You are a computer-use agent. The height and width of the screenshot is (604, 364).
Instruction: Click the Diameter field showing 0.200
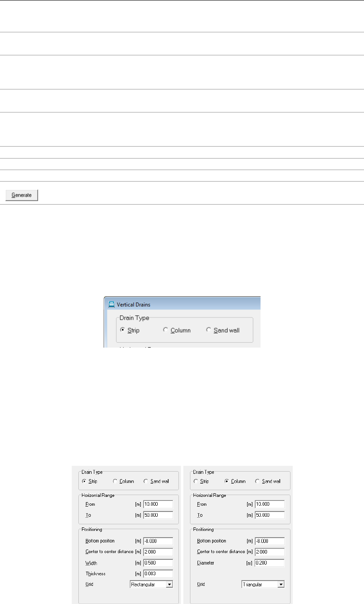(x=270, y=563)
